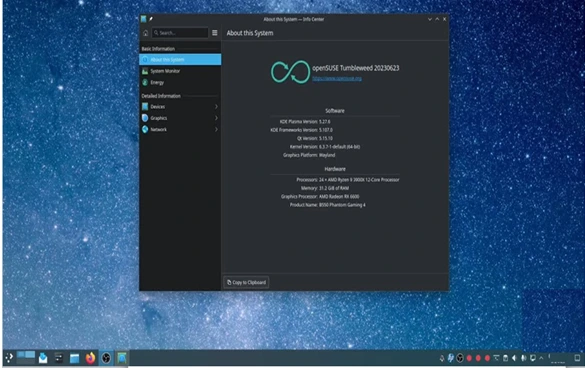Click the pin icon in the title bar

(x=151, y=19)
